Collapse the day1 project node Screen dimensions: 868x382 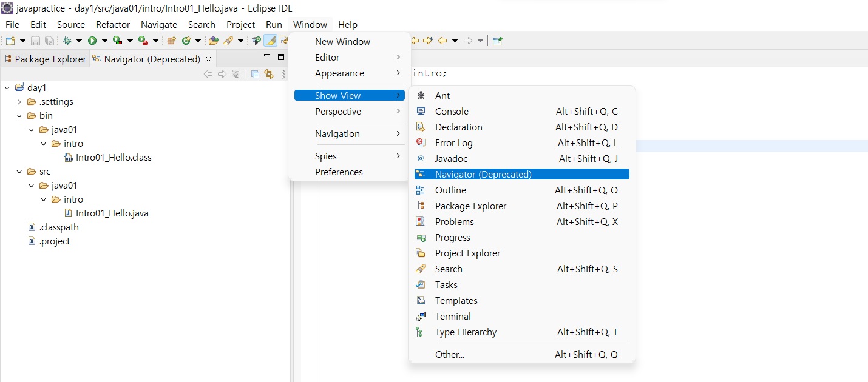pos(7,88)
